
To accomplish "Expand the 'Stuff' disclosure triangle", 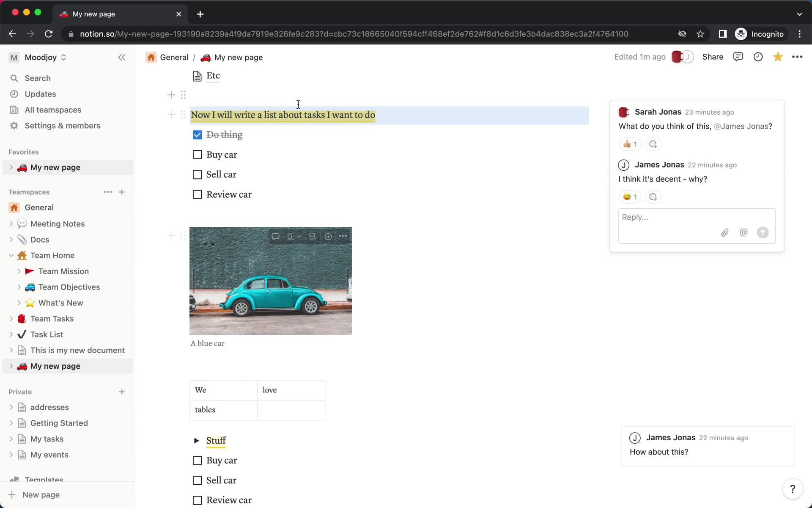I will pyautogui.click(x=196, y=440).
